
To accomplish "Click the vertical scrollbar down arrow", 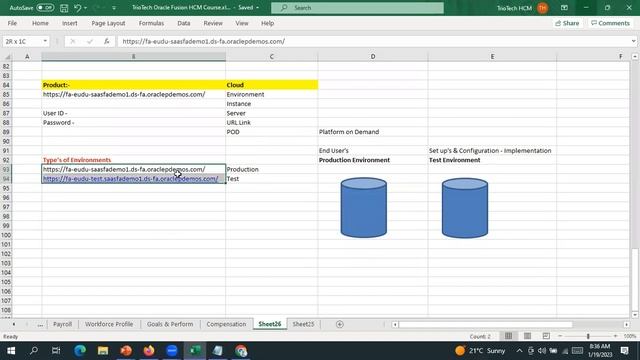I will click(635, 315).
